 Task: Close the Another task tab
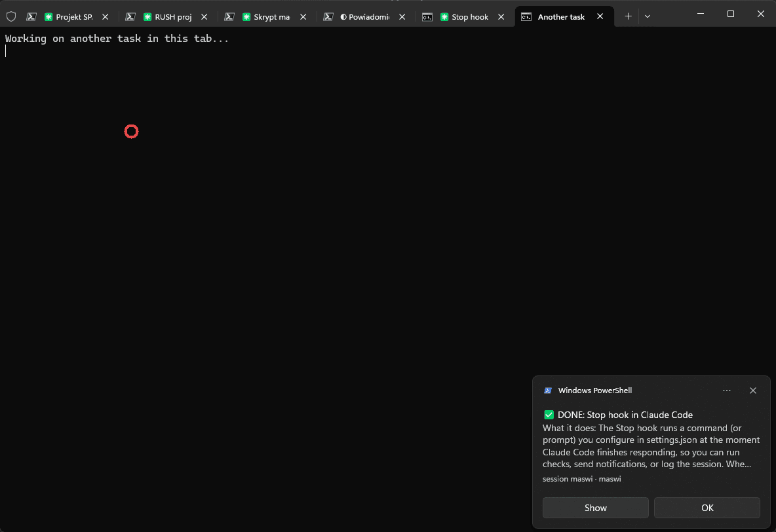click(600, 16)
